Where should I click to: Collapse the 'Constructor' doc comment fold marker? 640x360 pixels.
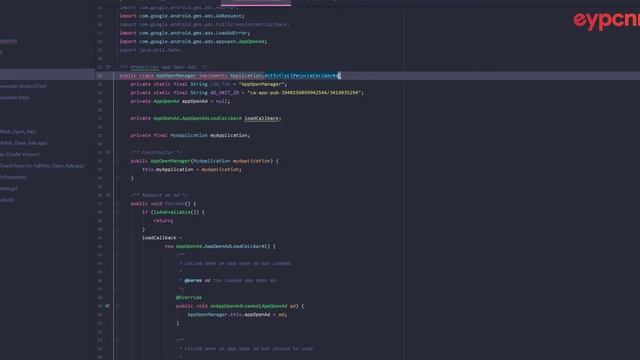pyautogui.click(x=108, y=152)
